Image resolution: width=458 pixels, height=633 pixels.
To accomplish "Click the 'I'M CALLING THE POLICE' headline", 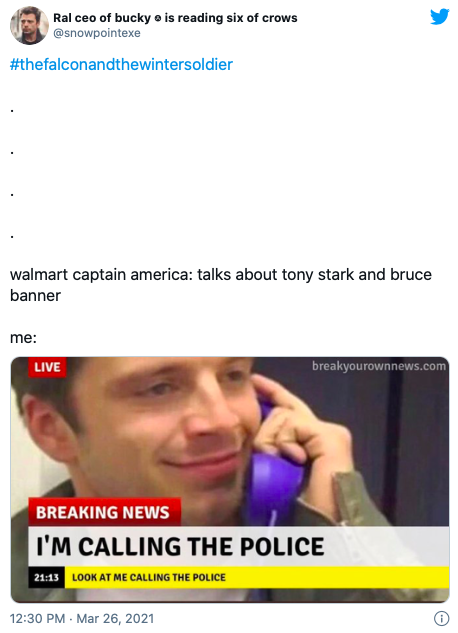I will pos(180,547).
